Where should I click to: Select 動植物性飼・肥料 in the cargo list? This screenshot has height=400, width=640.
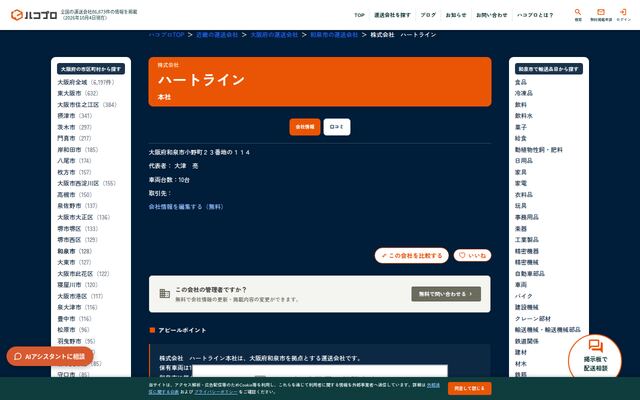coord(539,150)
